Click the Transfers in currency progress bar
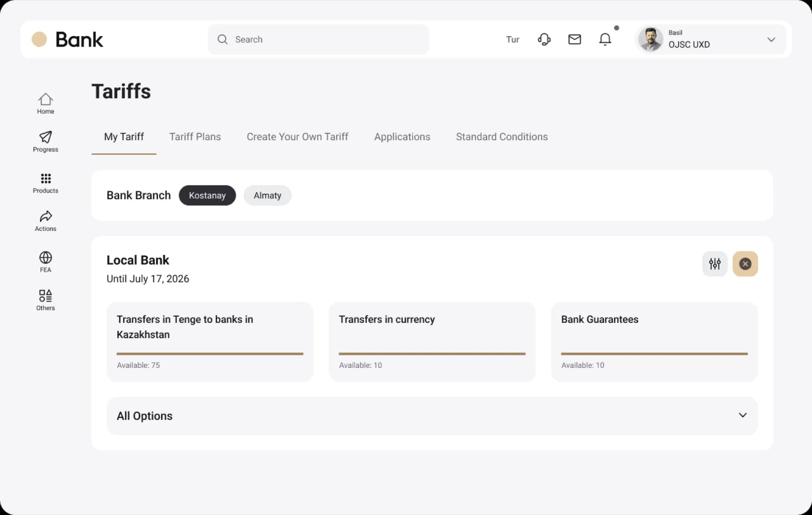812x515 pixels. click(x=432, y=354)
